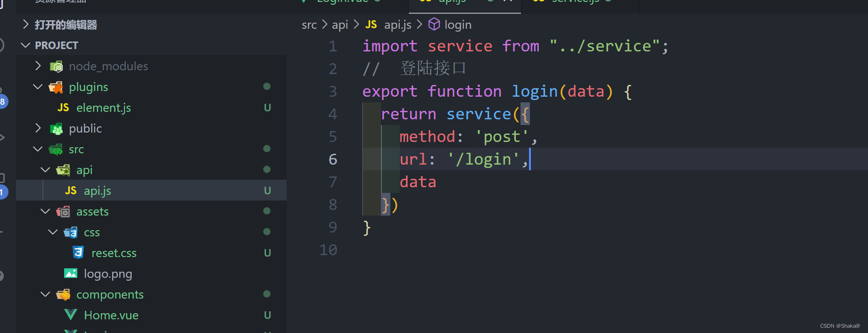The height and width of the screenshot is (333, 868).
Task: Click the assets folder icon
Action: (63, 212)
